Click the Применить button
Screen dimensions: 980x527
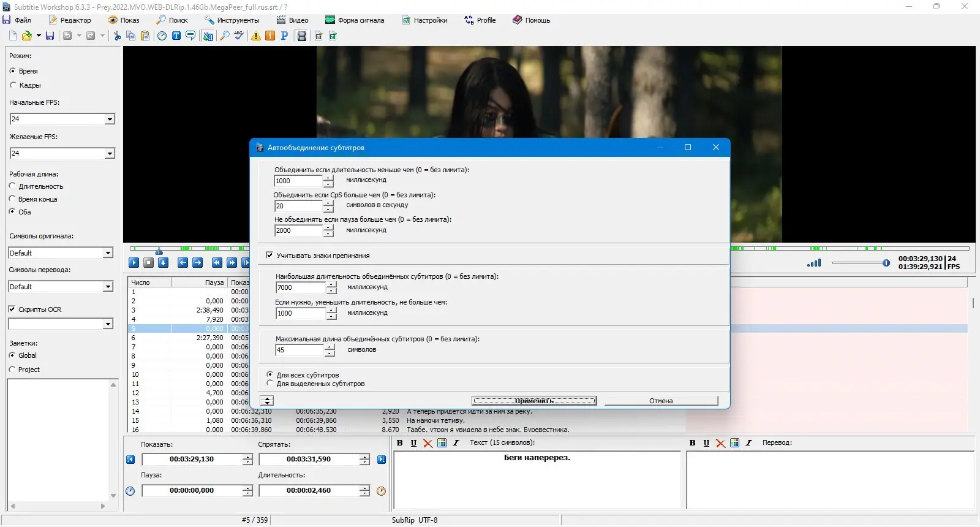[533, 401]
